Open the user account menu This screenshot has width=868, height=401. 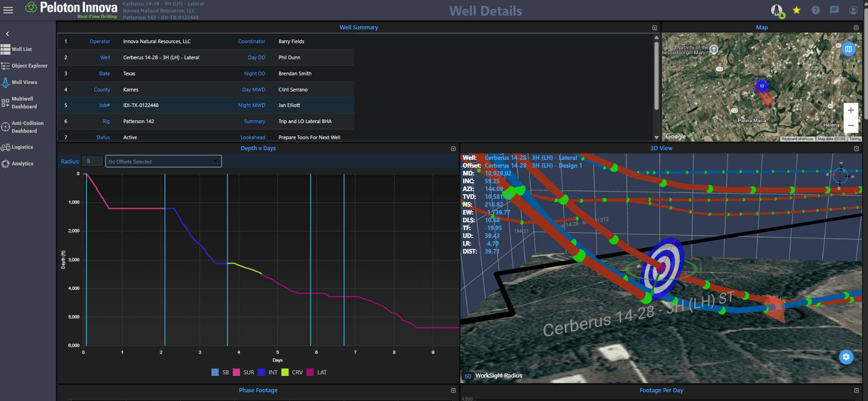(854, 10)
